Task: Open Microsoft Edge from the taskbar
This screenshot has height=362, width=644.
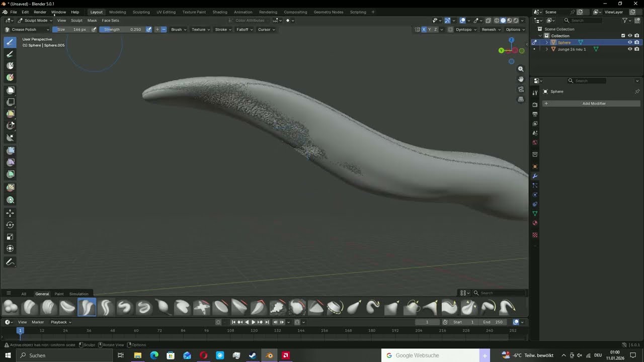Action: tap(154, 355)
